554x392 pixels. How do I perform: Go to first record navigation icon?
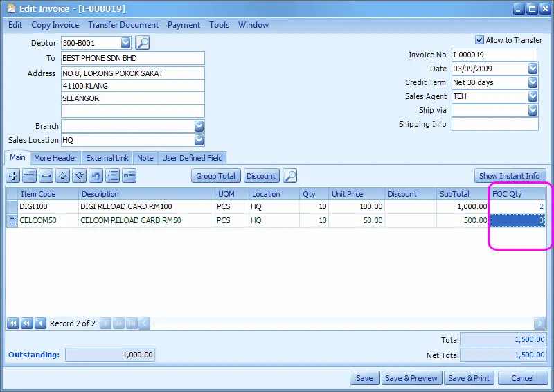coord(12,323)
